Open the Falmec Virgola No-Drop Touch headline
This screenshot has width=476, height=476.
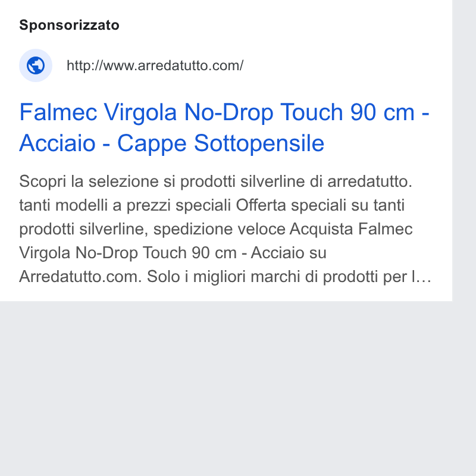coord(224,127)
